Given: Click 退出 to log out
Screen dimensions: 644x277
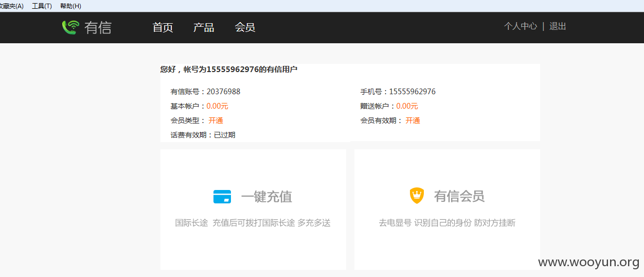Looking at the screenshot, I should (x=558, y=26).
